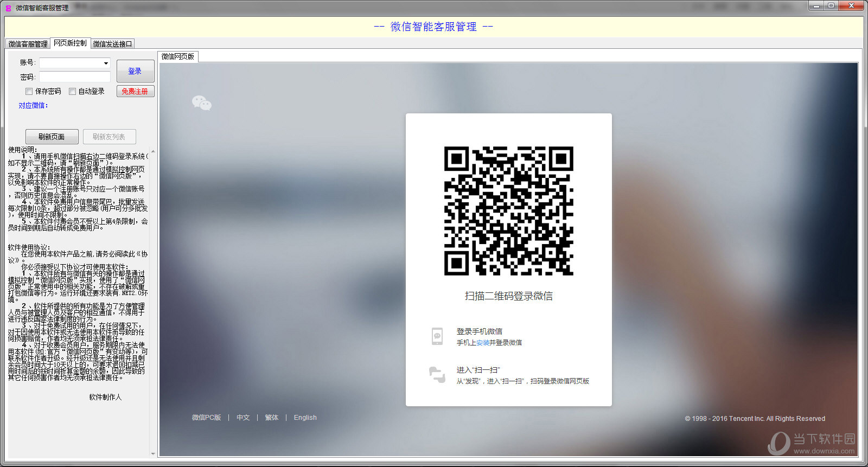Image resolution: width=868 pixels, height=467 pixels.
Task: Open the 微信PC版 footer link
Action: (x=206, y=418)
